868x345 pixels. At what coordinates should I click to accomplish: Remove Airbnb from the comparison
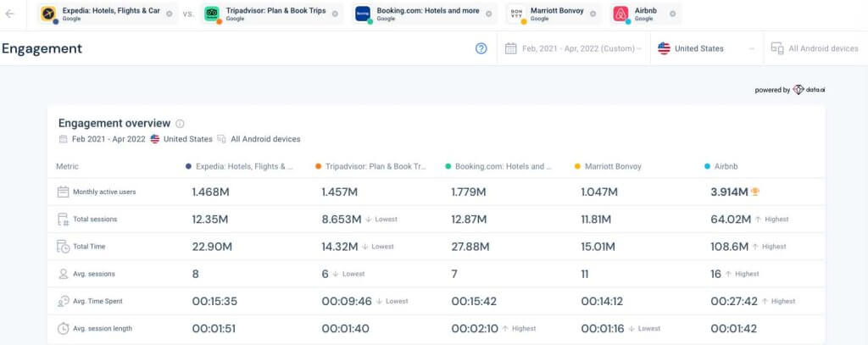pyautogui.click(x=672, y=14)
